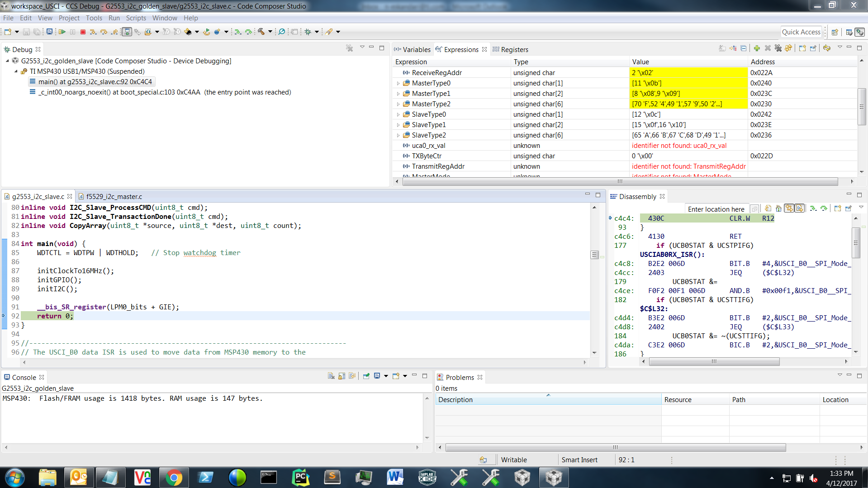Click the green Resume debug button
The width and height of the screenshot is (868, 488).
(x=62, y=32)
